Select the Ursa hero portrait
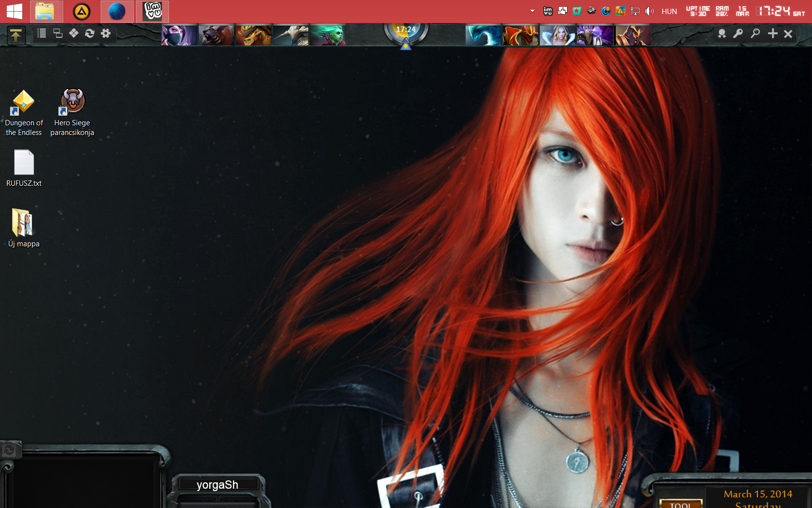812x508 pixels. click(x=216, y=35)
